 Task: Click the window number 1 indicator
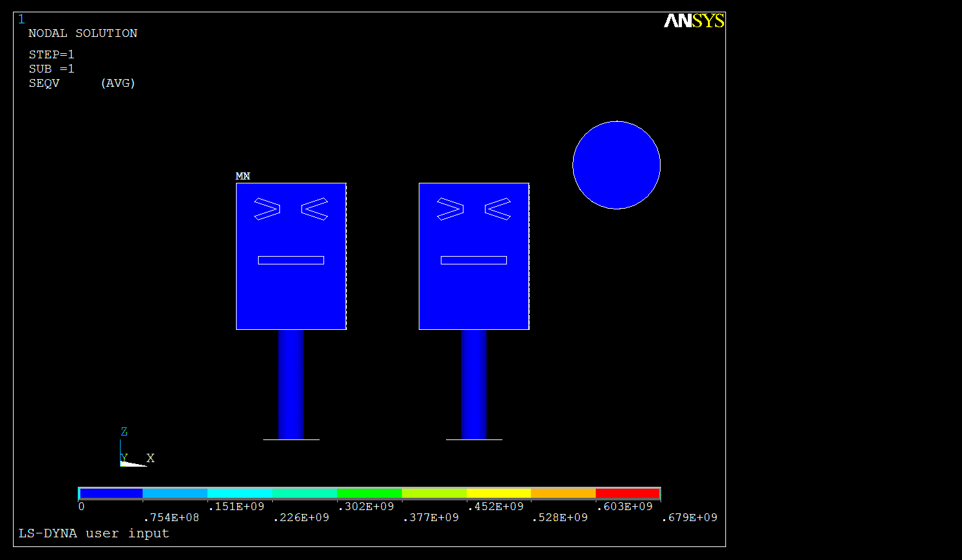click(21, 19)
